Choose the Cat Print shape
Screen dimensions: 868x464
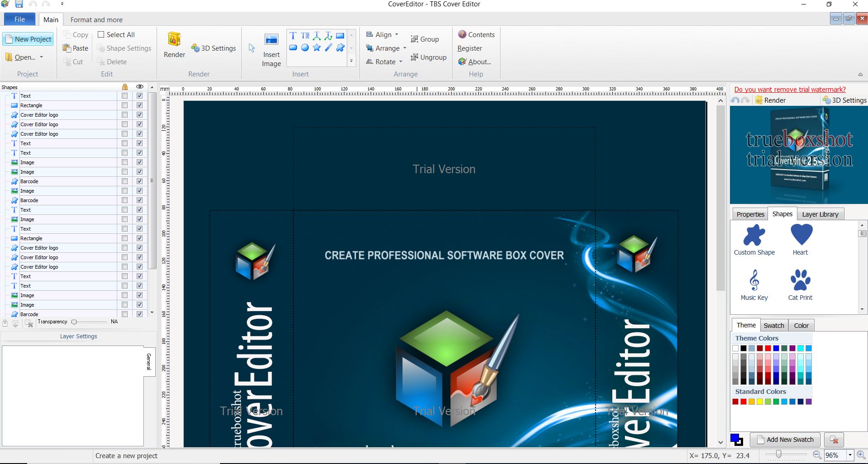[x=800, y=280]
